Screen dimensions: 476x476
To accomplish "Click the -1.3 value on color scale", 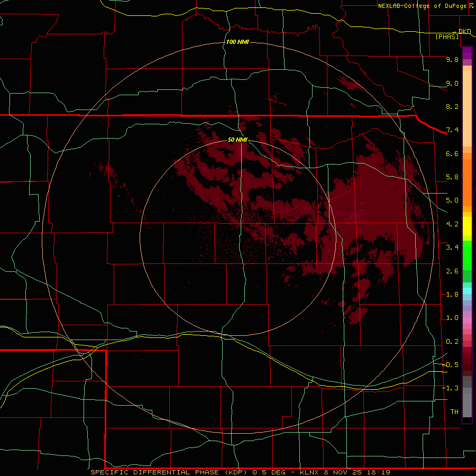I will point(451,388).
